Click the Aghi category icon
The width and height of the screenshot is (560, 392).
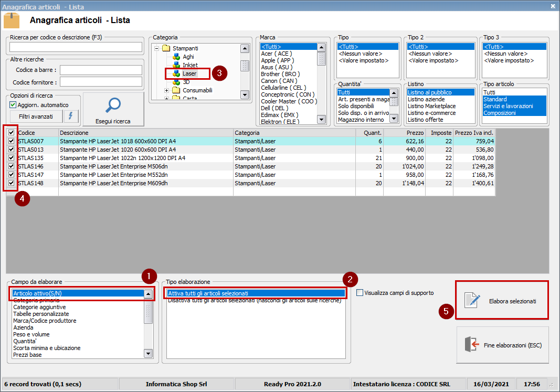click(x=176, y=56)
